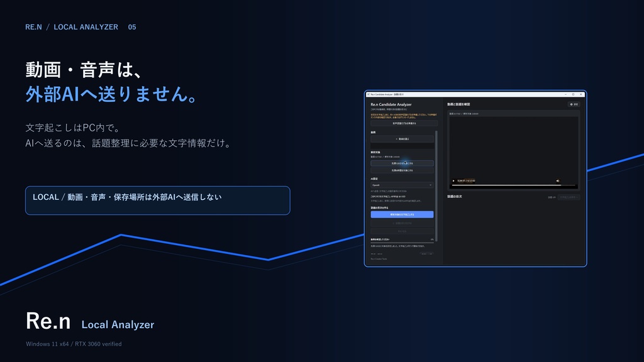
Task: Minimize the Candidate Analyzer window
Action: coord(565,94)
